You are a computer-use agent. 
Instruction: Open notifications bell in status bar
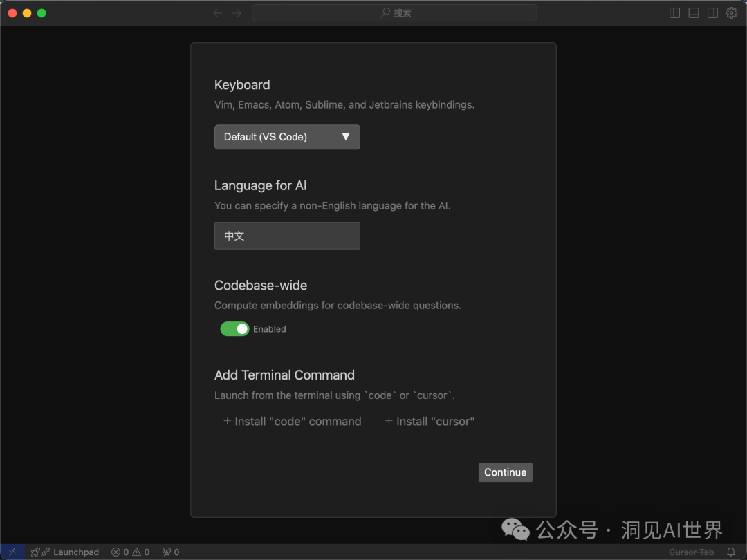[x=731, y=552]
